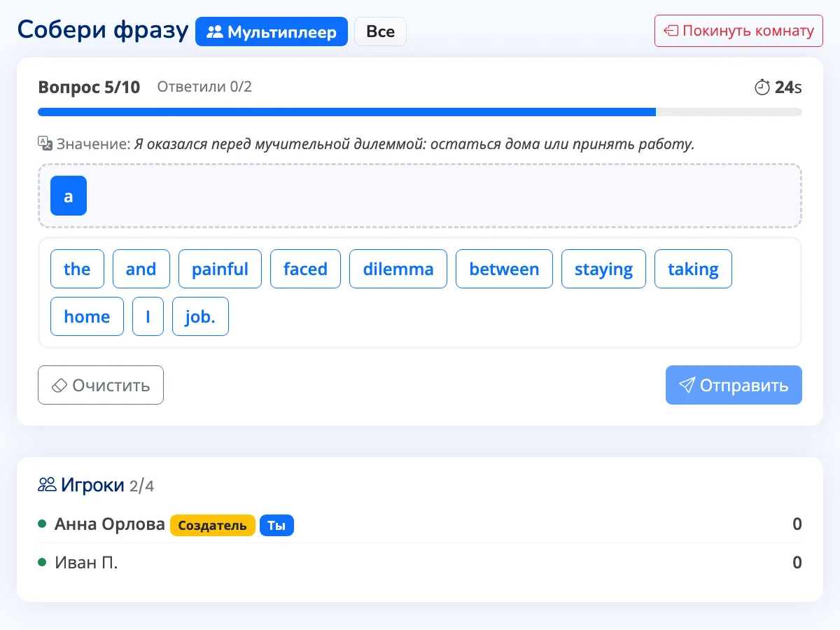The width and height of the screenshot is (840, 630).
Task: Click the Russian meaning sentence
Action: coord(414,144)
